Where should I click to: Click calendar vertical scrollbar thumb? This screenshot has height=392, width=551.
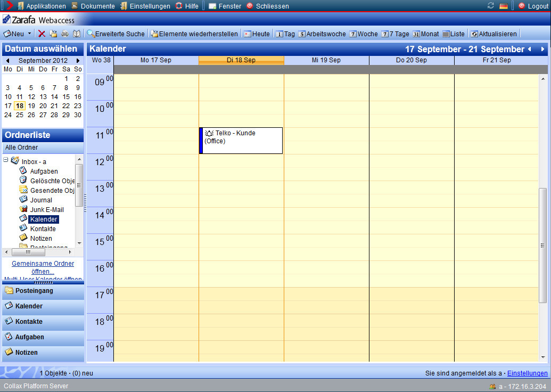(543, 245)
